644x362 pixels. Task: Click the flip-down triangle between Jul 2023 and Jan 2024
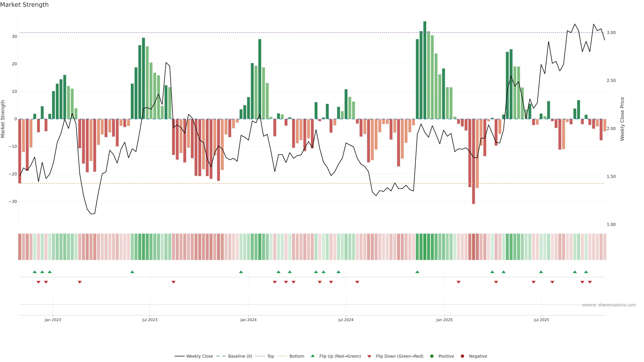[174, 282]
